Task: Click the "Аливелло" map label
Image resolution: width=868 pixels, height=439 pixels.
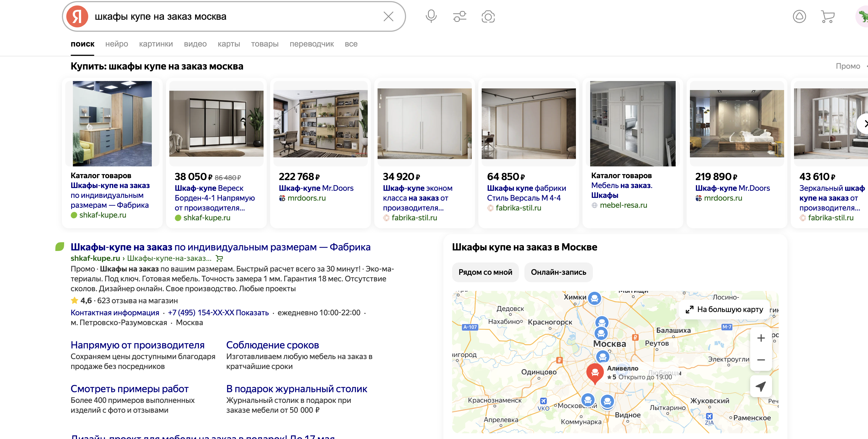Action: pyautogui.click(x=622, y=368)
